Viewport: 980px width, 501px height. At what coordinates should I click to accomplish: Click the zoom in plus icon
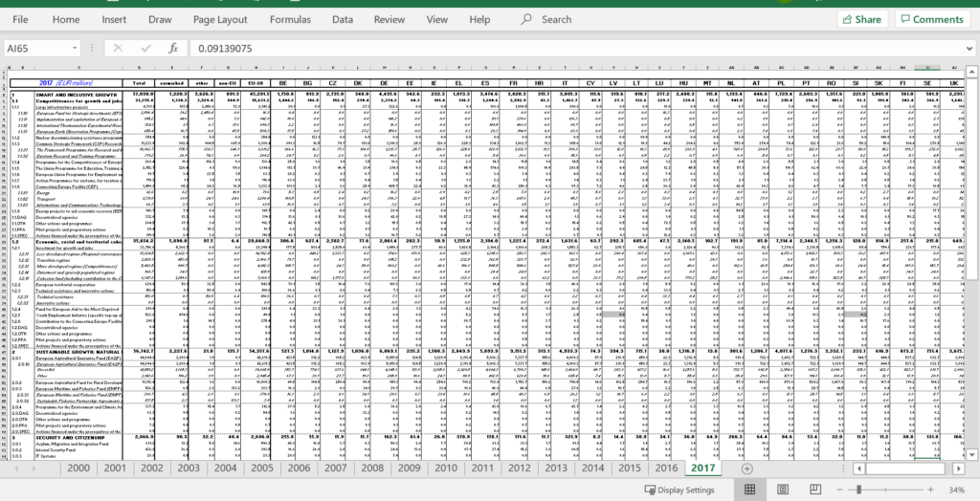[931, 490]
